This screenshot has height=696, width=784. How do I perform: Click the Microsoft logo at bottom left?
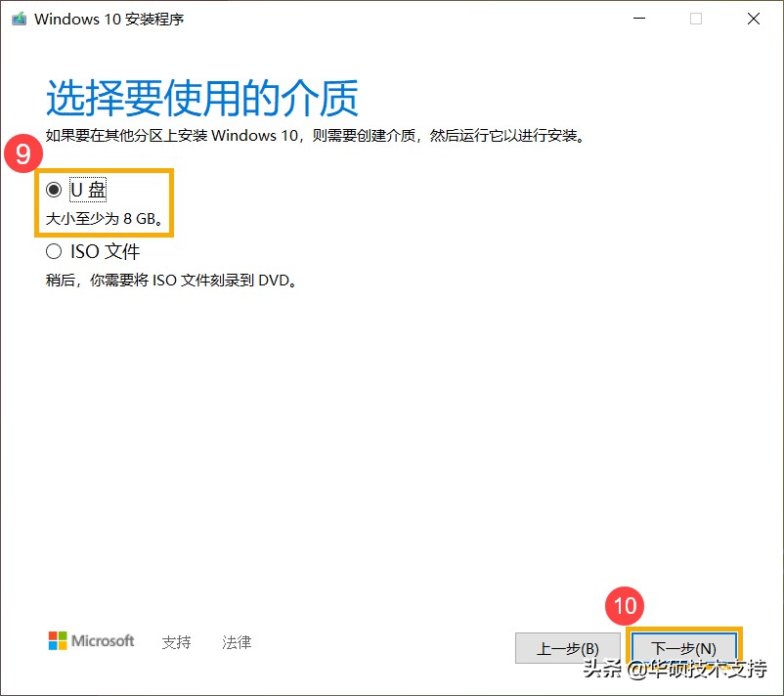tap(91, 642)
